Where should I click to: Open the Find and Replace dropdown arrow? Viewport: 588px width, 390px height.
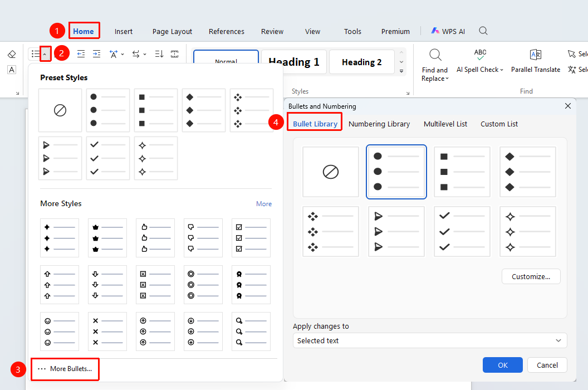(x=447, y=79)
